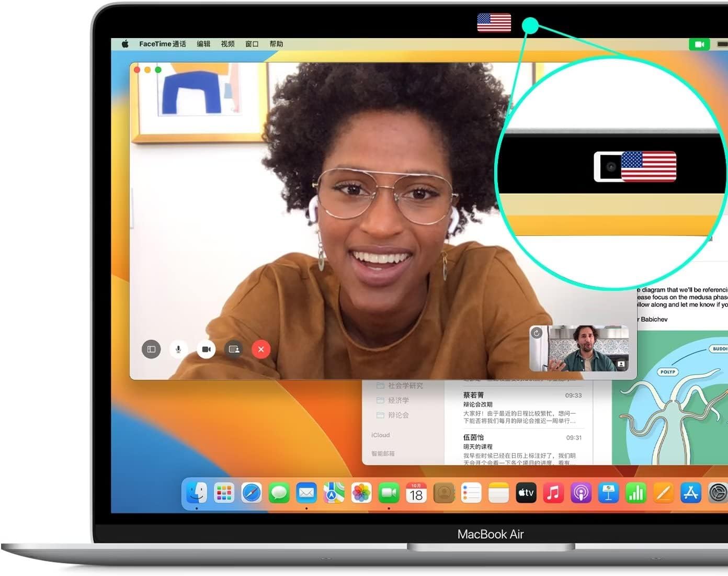Mute the microphone in the call
Image resolution: width=728 pixels, height=576 pixels.
point(178,349)
